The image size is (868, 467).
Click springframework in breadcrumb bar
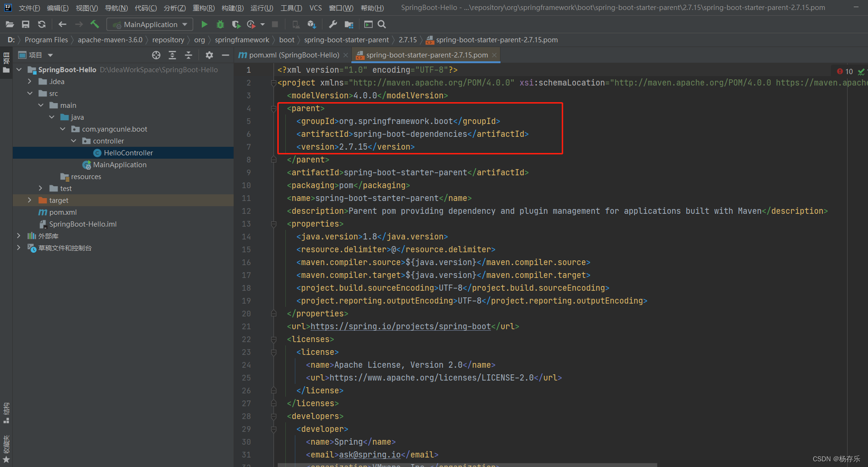tap(242, 40)
